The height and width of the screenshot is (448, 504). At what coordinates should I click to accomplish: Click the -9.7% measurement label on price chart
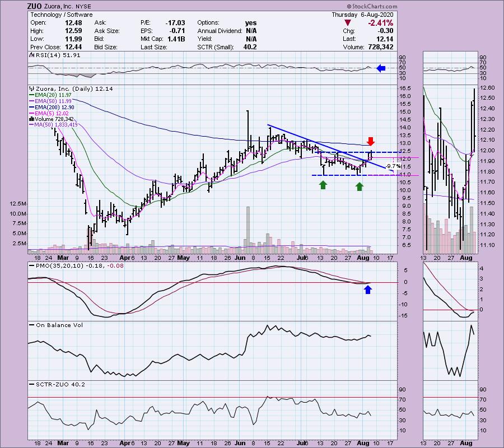coord(394,166)
